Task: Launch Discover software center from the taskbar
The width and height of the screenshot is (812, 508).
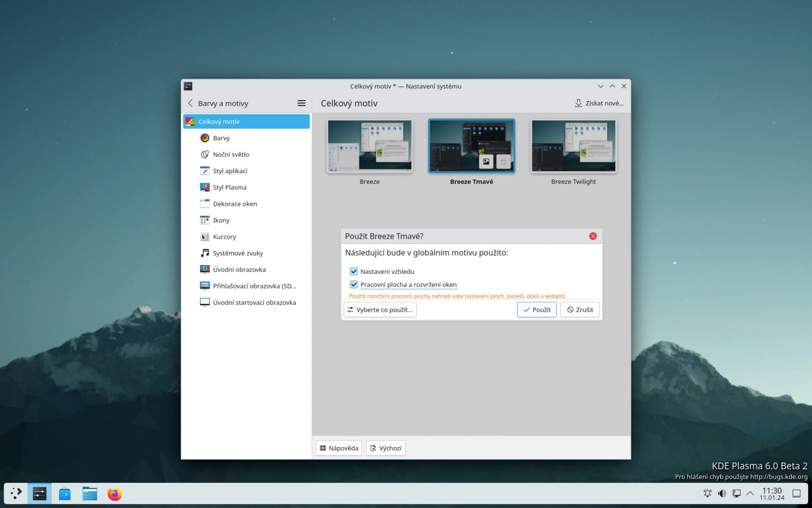Action: tap(64, 493)
